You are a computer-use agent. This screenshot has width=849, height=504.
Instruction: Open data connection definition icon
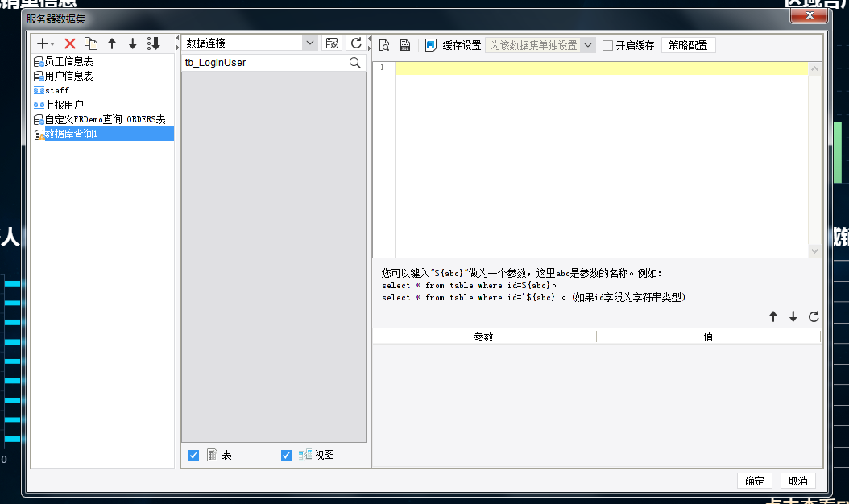[332, 43]
